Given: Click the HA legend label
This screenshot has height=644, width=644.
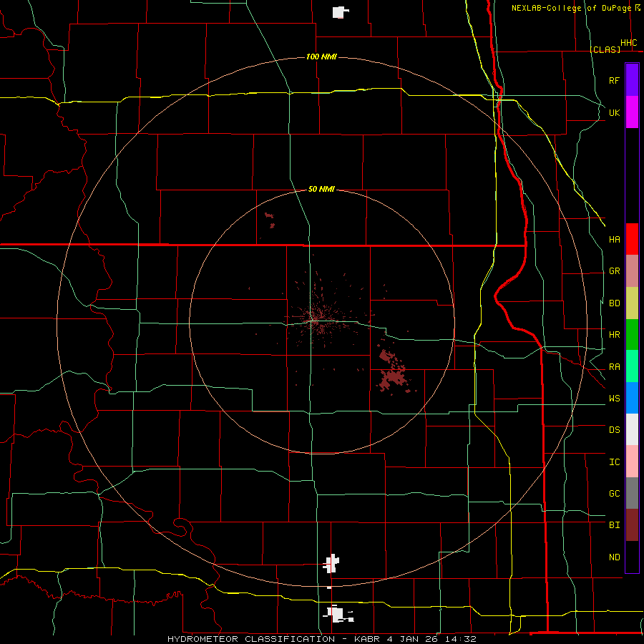Looking at the screenshot, I should point(614,239).
